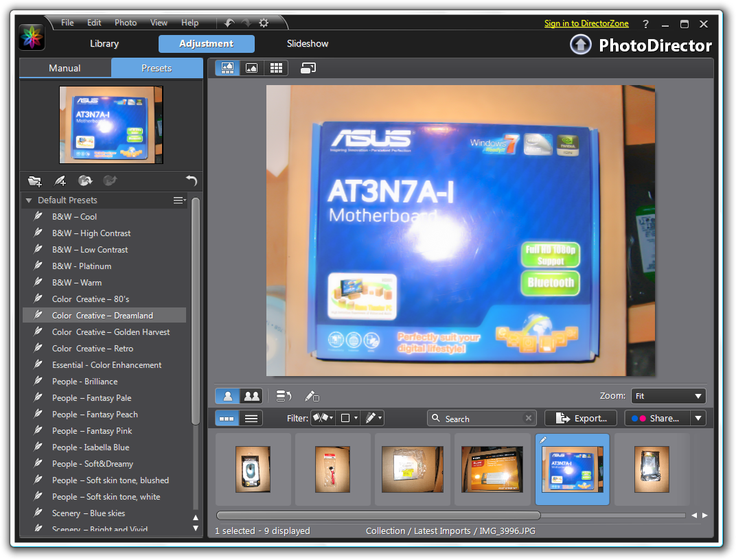The width and height of the screenshot is (736, 560).
Task: Open the Help menu
Action: [189, 23]
